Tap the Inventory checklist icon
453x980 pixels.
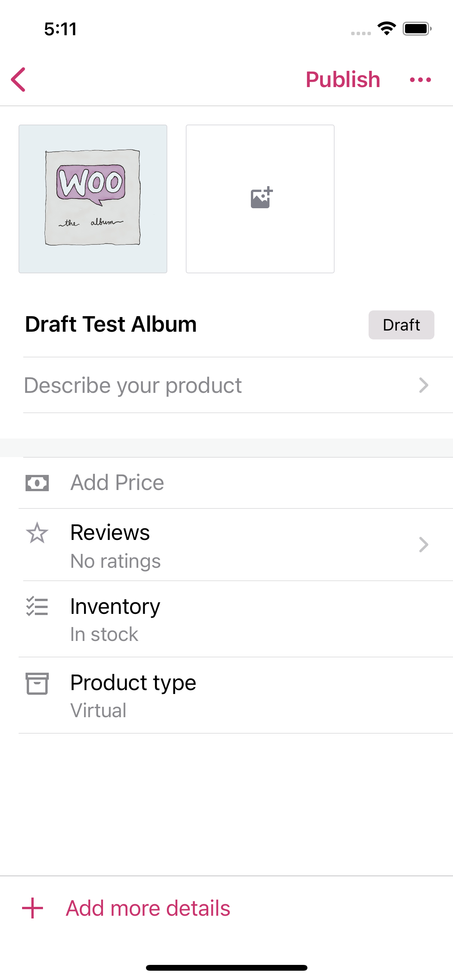click(37, 606)
